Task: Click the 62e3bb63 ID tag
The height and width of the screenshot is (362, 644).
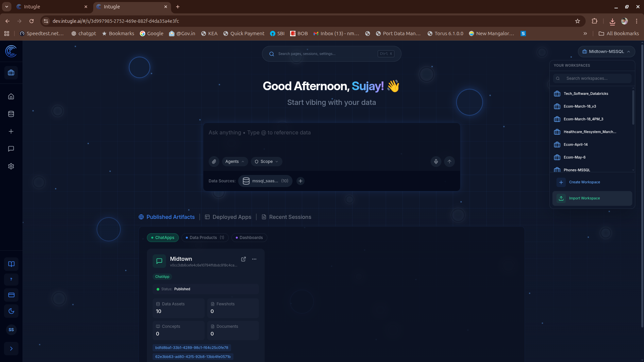Action: 193,357
